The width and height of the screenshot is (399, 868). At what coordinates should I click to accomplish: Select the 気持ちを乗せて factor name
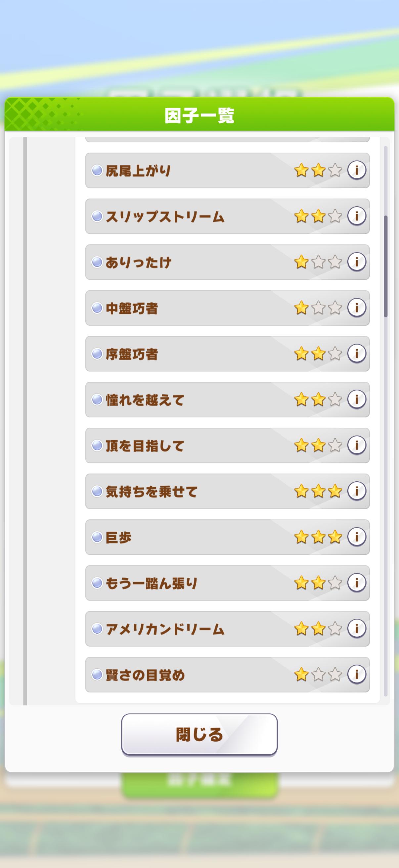pyautogui.click(x=151, y=492)
